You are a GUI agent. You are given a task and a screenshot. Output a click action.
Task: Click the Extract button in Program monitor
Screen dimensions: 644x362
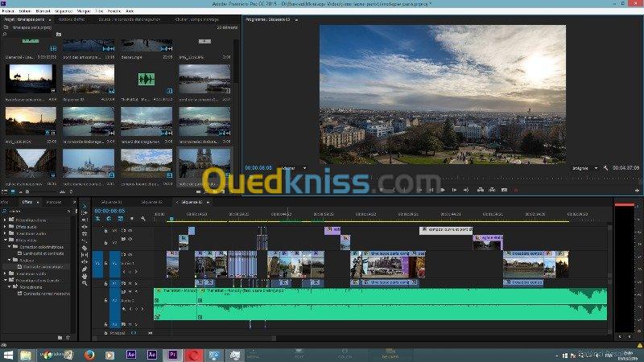pyautogui.click(x=492, y=190)
